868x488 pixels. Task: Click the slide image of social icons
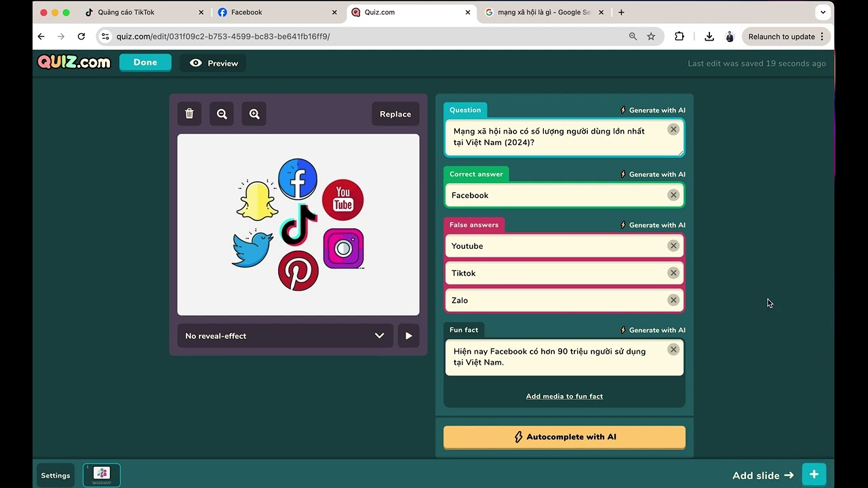[x=298, y=224]
